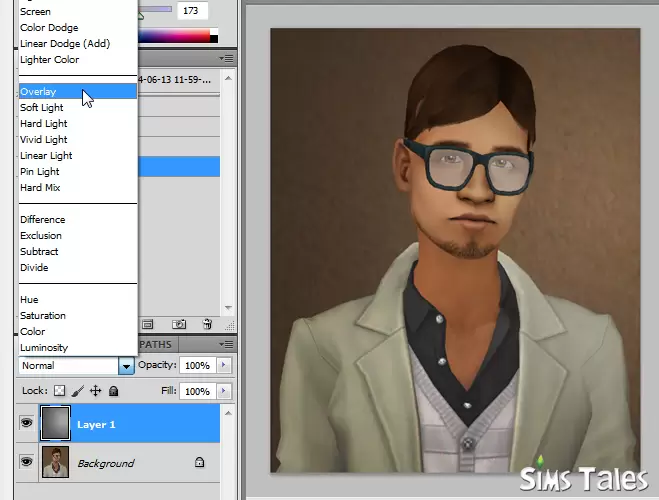The image size is (659, 500).
Task: Click the lock image pixels brush icon
Action: click(77, 391)
